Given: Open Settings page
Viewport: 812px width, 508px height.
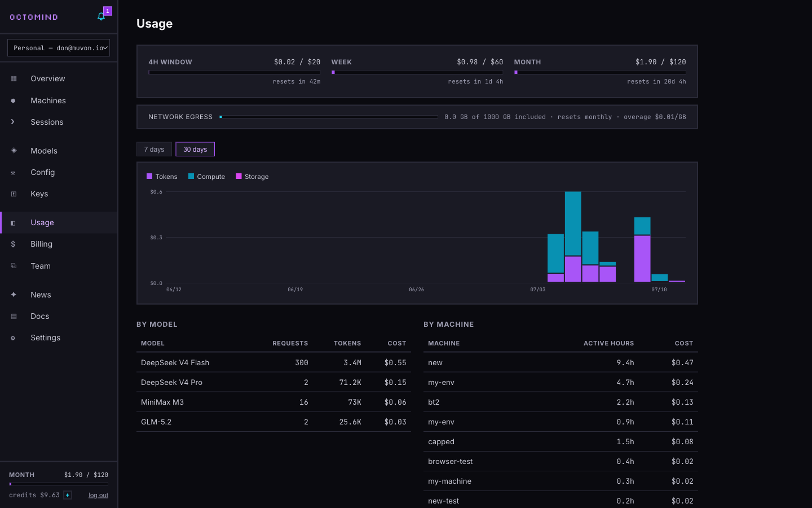Looking at the screenshot, I should pos(59,338).
